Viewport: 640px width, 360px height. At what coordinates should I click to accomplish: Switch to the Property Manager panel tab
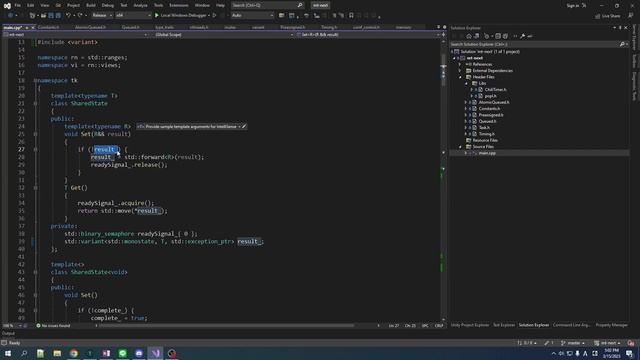coord(611,325)
